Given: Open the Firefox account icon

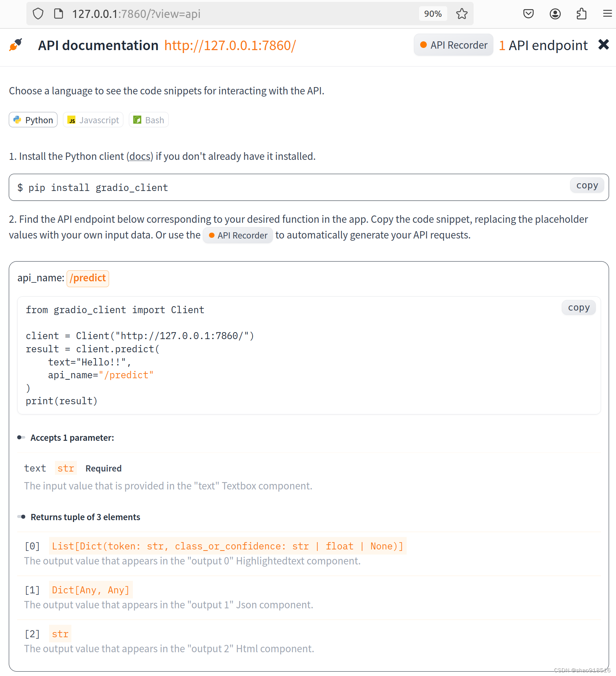Looking at the screenshot, I should point(555,14).
